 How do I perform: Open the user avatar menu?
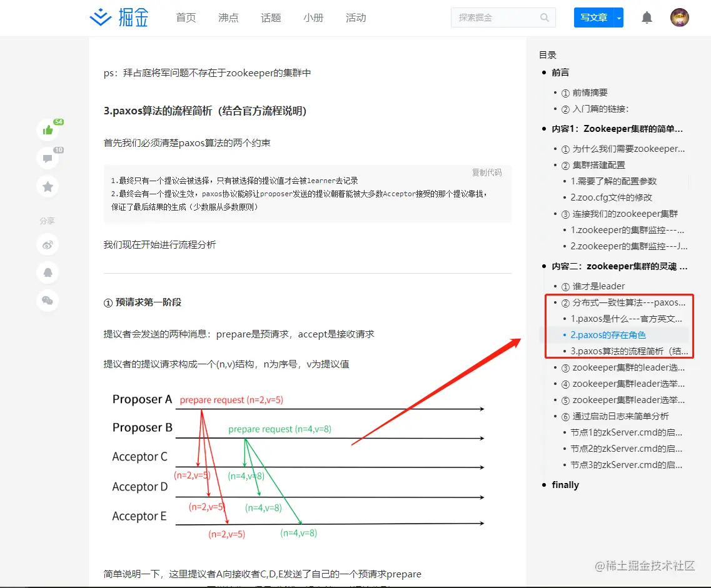(679, 17)
